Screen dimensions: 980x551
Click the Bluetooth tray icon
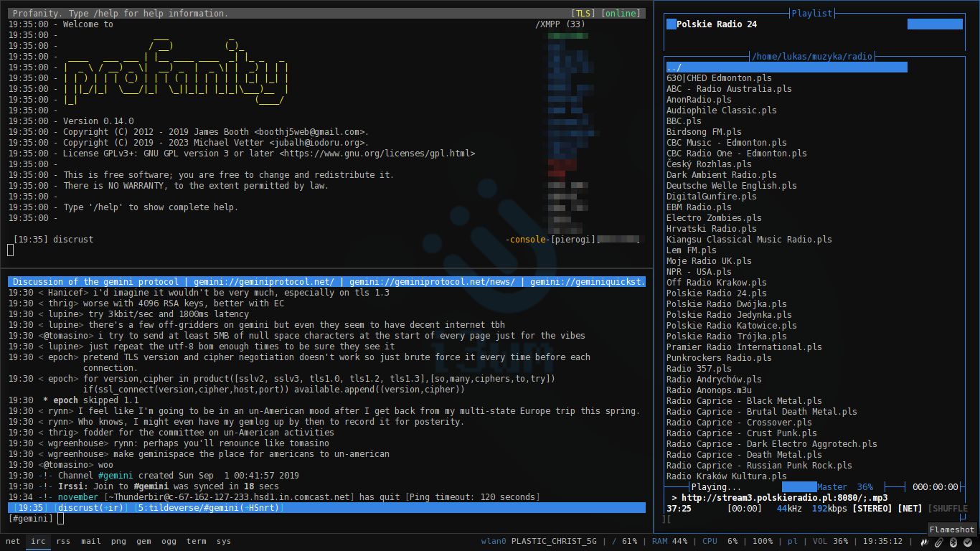[x=953, y=542]
